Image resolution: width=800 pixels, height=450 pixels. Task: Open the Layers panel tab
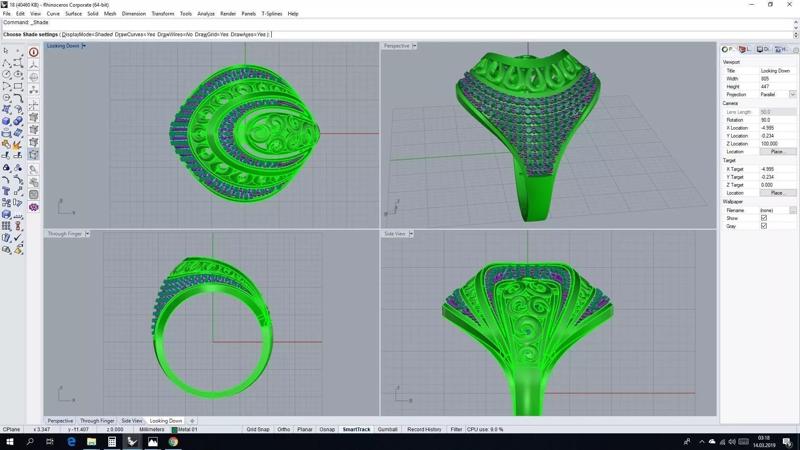744,49
